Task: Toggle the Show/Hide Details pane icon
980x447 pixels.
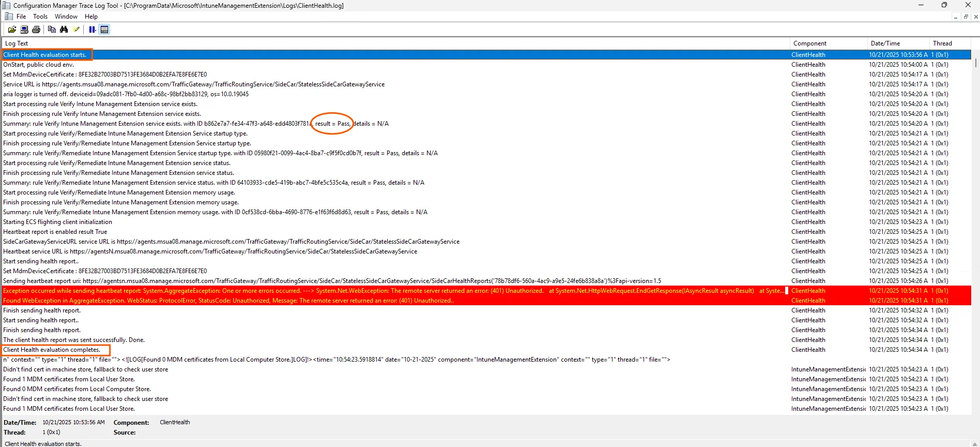Action: coord(104,29)
